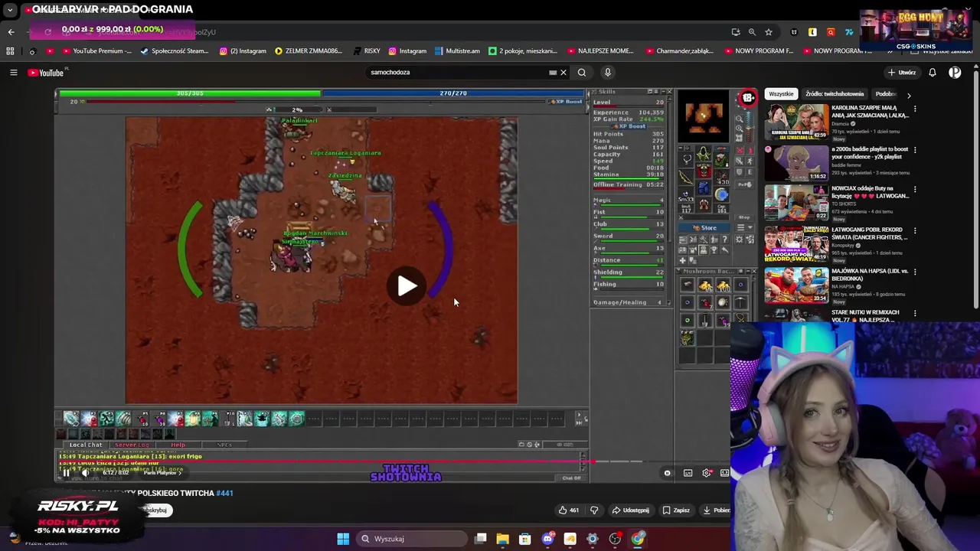This screenshot has width=980, height=551.
Task: Bookmark this page with the star icon
Action: pos(769,32)
